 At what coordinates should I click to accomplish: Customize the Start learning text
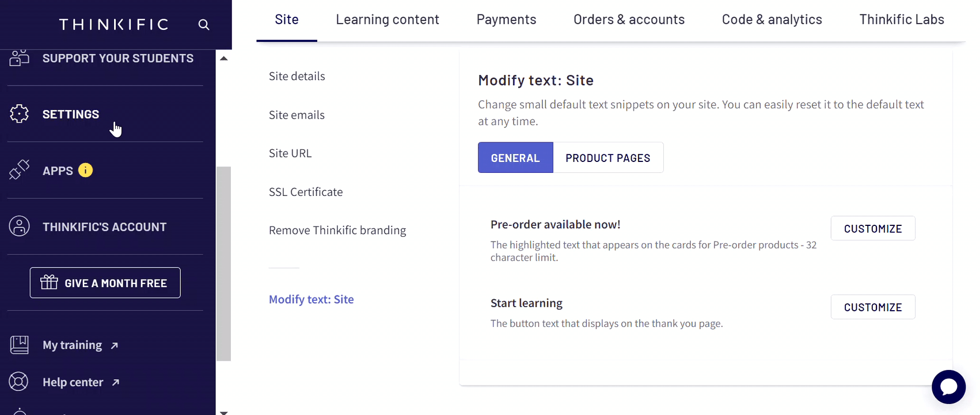click(x=873, y=307)
